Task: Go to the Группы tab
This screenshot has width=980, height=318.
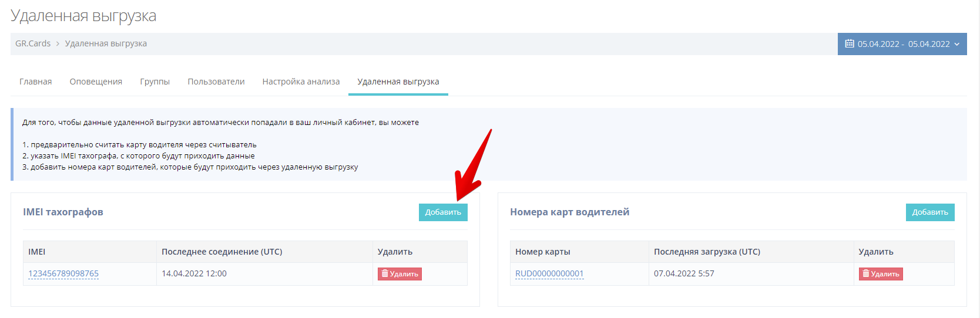Action: coord(155,82)
